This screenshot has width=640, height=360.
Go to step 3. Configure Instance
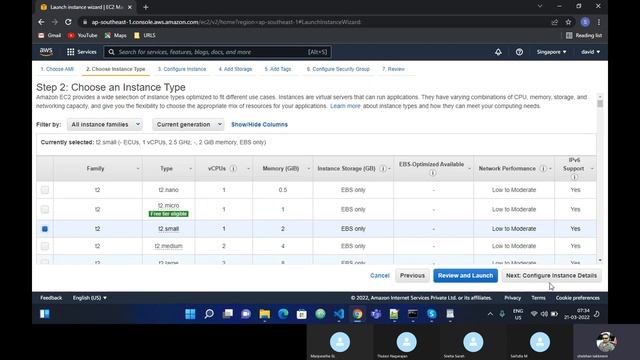pyautogui.click(x=182, y=69)
